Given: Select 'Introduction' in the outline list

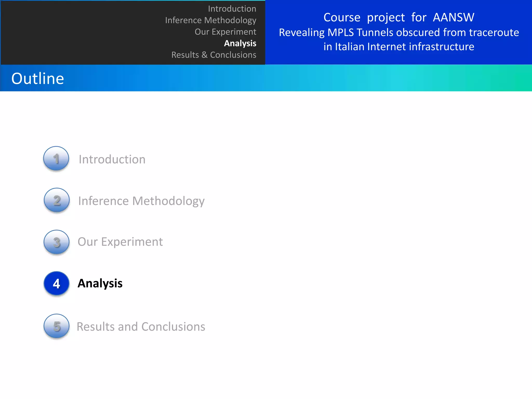Looking at the screenshot, I should 112,159.
